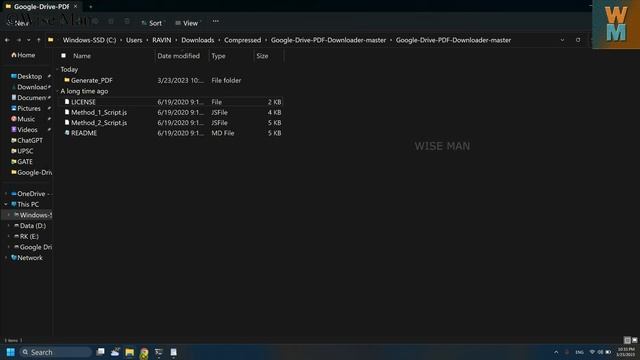Check the battery status icon

pyautogui.click(x=608, y=352)
